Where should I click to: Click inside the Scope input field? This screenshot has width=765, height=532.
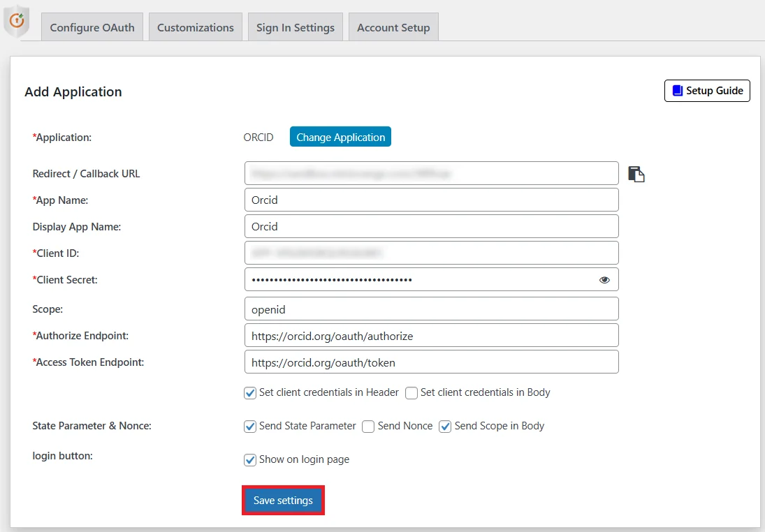pos(431,309)
